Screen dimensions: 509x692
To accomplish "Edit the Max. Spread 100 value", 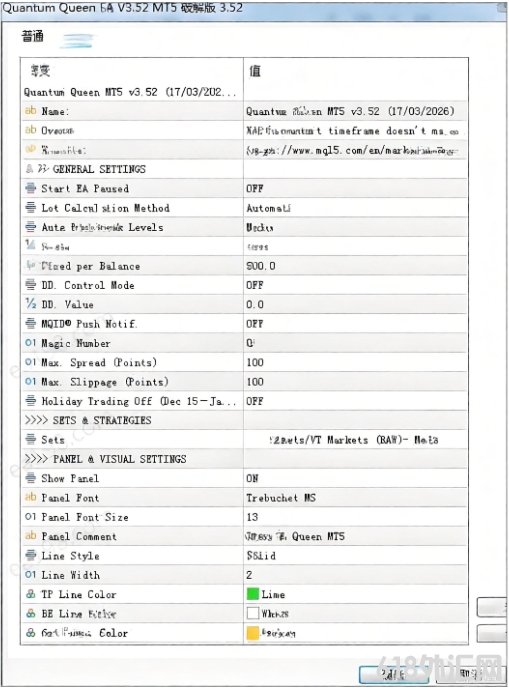I will click(x=355, y=362).
